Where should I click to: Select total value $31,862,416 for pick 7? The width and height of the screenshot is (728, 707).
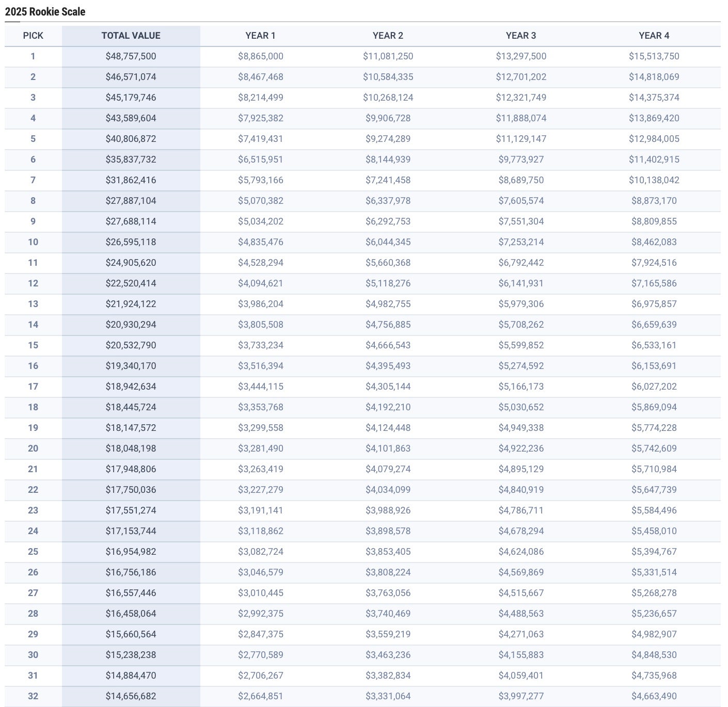131,180
